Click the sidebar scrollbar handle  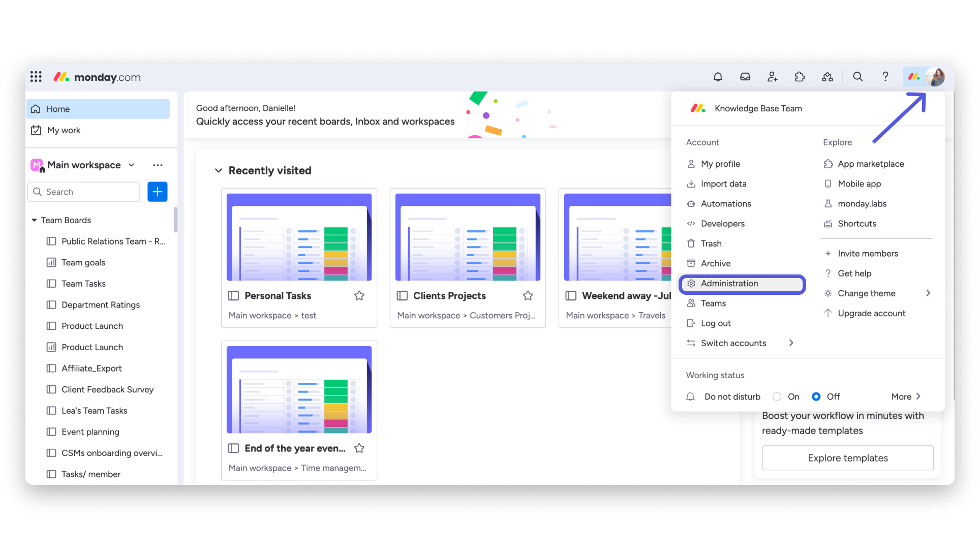(175, 220)
